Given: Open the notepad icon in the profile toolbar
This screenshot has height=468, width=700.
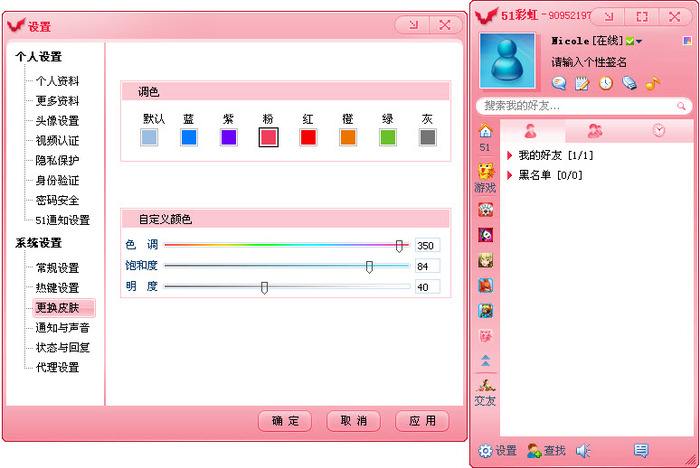Looking at the screenshot, I should tap(582, 83).
